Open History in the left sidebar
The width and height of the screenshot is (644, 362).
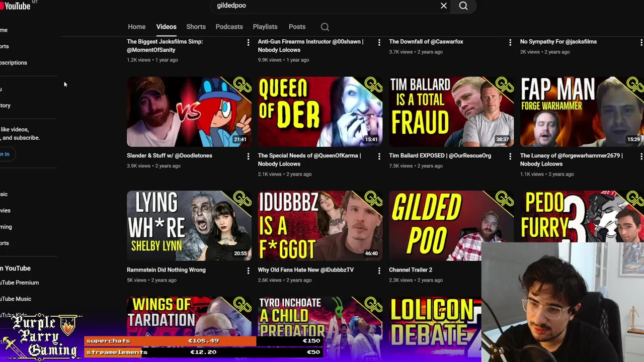pyautogui.click(x=5, y=106)
